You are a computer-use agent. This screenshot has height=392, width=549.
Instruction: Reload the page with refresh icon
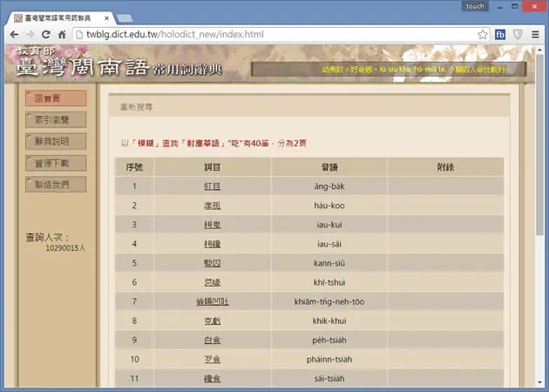click(46, 34)
